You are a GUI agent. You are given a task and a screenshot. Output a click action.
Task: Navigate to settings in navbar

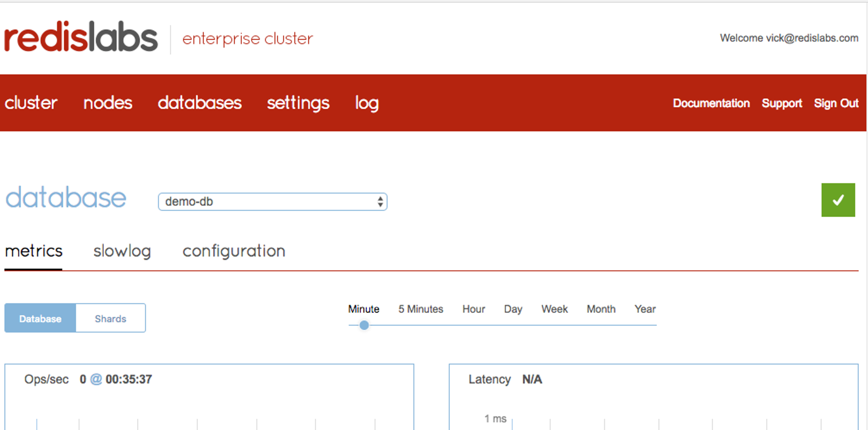tap(298, 103)
